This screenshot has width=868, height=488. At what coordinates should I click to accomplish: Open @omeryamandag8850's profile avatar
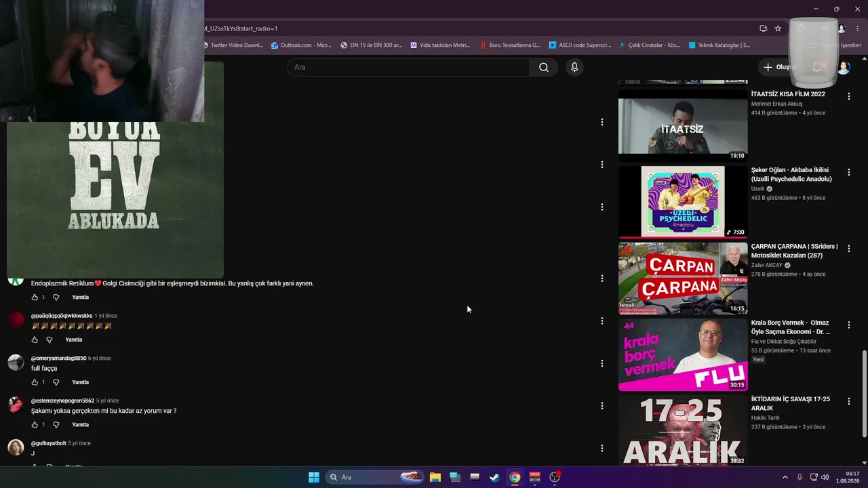click(x=16, y=362)
